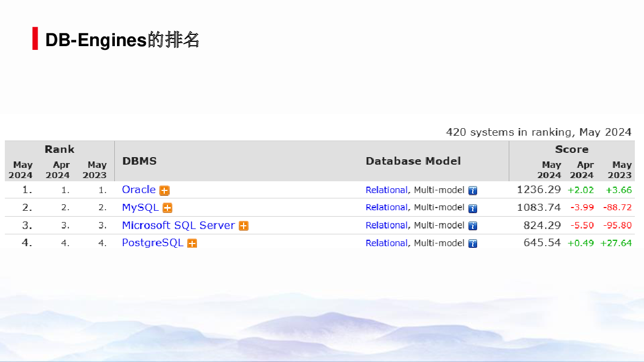Follow the PostgreSQL link
The height and width of the screenshot is (362, 644).
[152, 243]
